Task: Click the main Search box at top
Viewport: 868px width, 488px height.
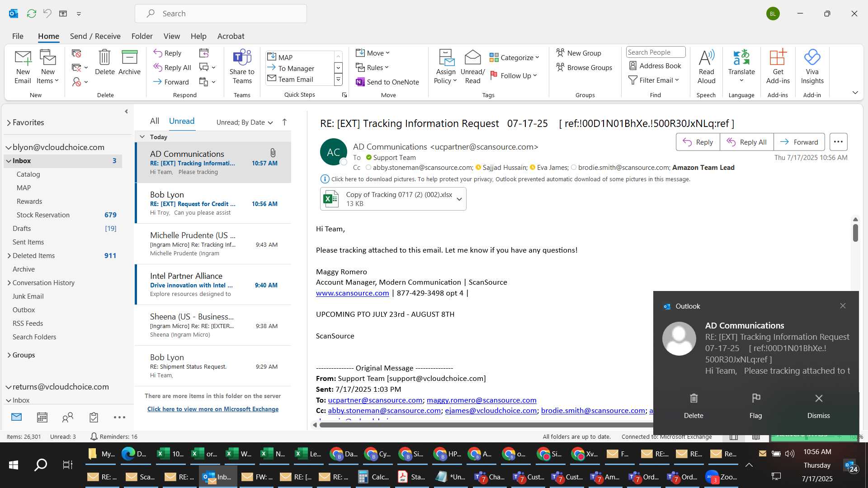Action: [x=221, y=14]
